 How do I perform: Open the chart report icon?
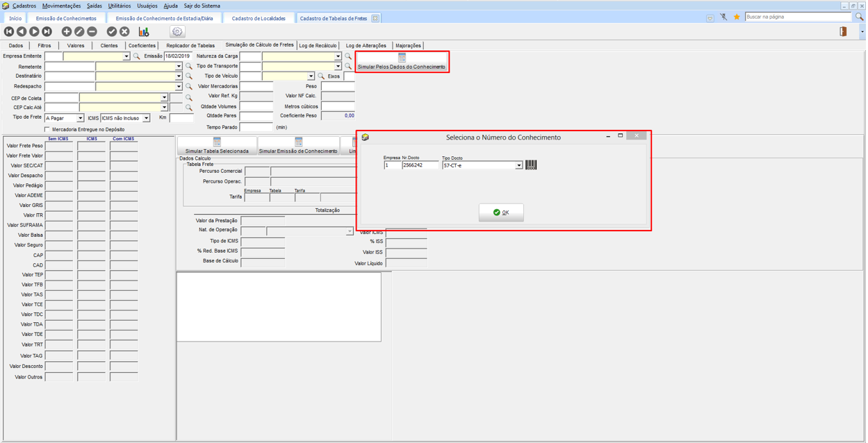pos(144,31)
